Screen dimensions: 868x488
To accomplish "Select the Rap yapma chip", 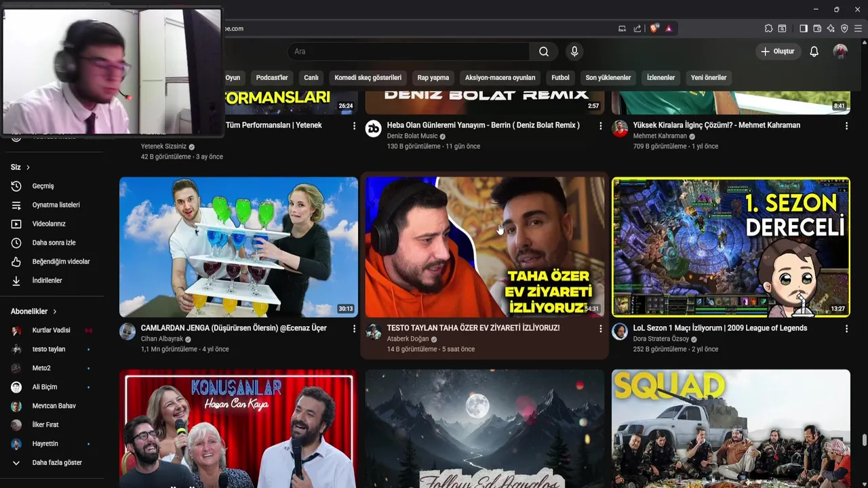I will pos(433,77).
